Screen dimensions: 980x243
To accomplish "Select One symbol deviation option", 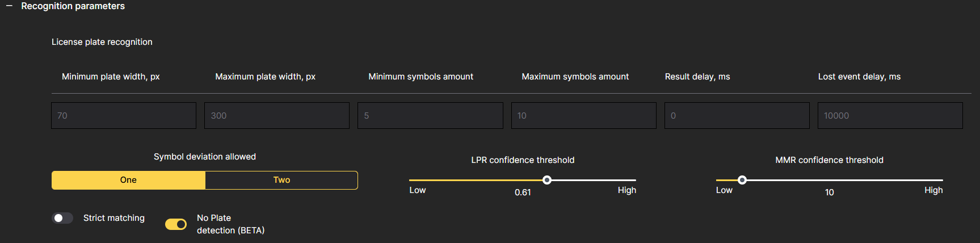I will tap(128, 180).
